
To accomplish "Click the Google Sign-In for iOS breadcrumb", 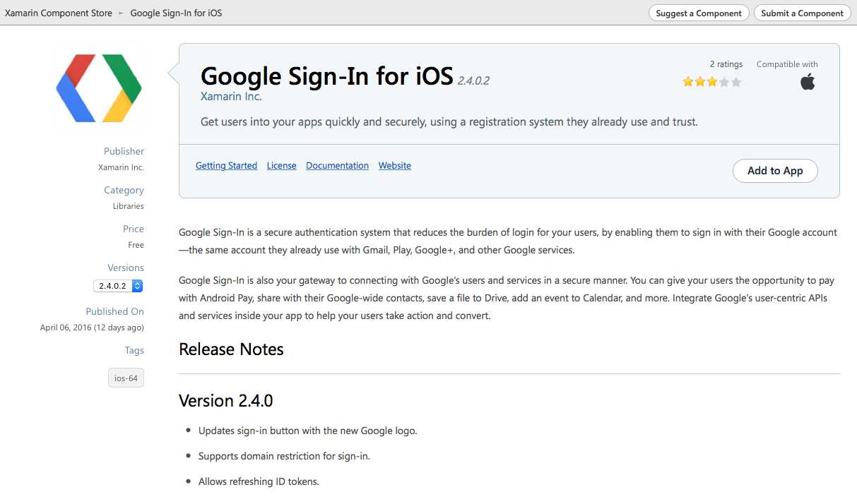I will click(176, 13).
